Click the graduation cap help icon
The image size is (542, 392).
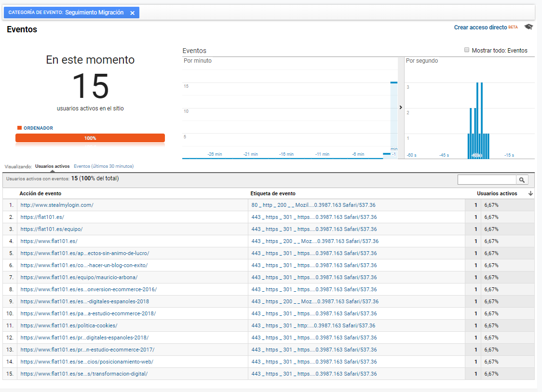click(528, 27)
